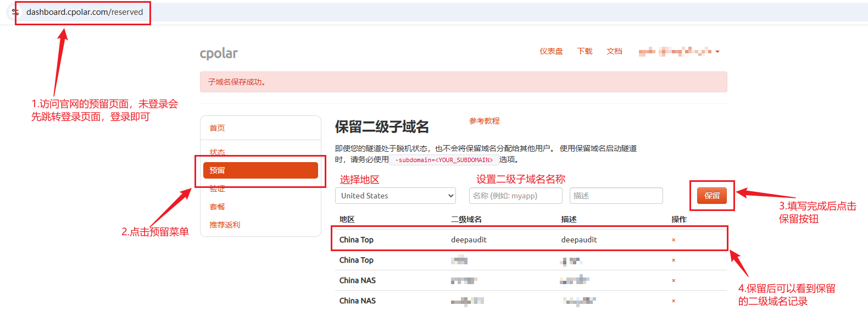The image size is (868, 333).
Task: Click 推荐返利 referral link
Action: click(x=225, y=225)
